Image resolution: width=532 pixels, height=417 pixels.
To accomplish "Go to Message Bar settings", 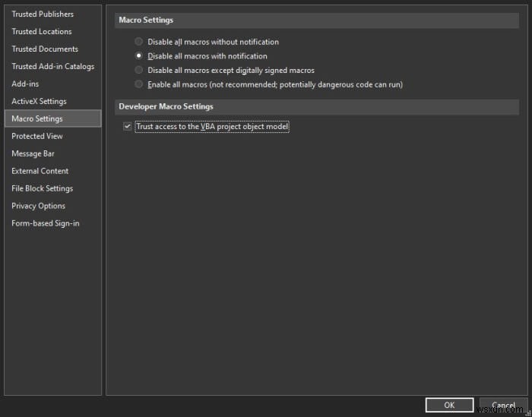I will (x=33, y=154).
